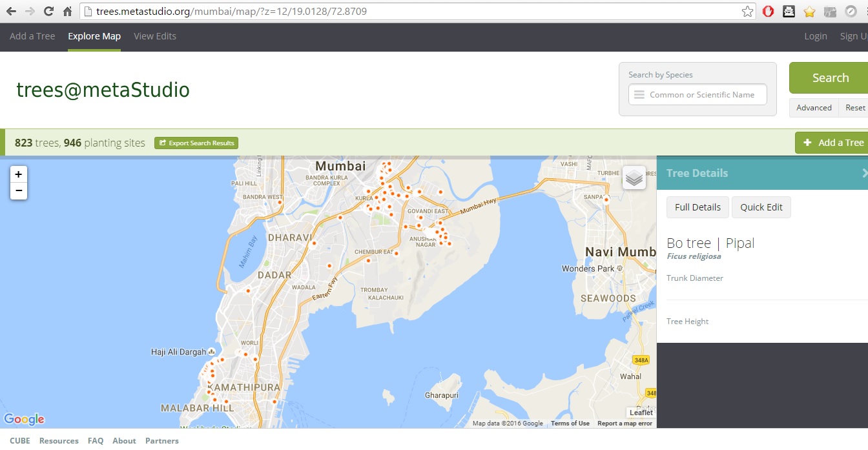The width and height of the screenshot is (868, 450).
Task: Zoom in on the map with plus
Action: pos(19,174)
